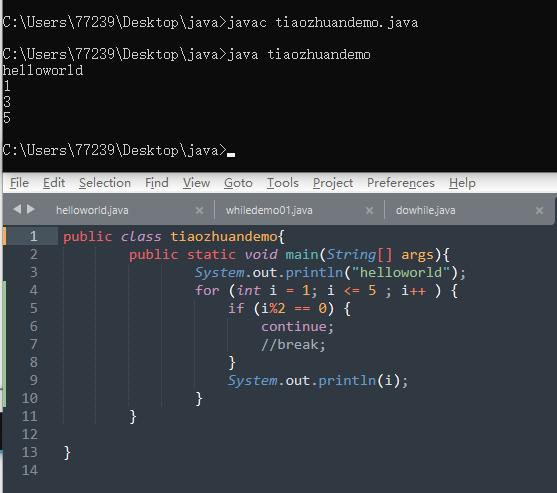557x493 pixels.
Task: Open the Project menu
Action: [x=332, y=183]
